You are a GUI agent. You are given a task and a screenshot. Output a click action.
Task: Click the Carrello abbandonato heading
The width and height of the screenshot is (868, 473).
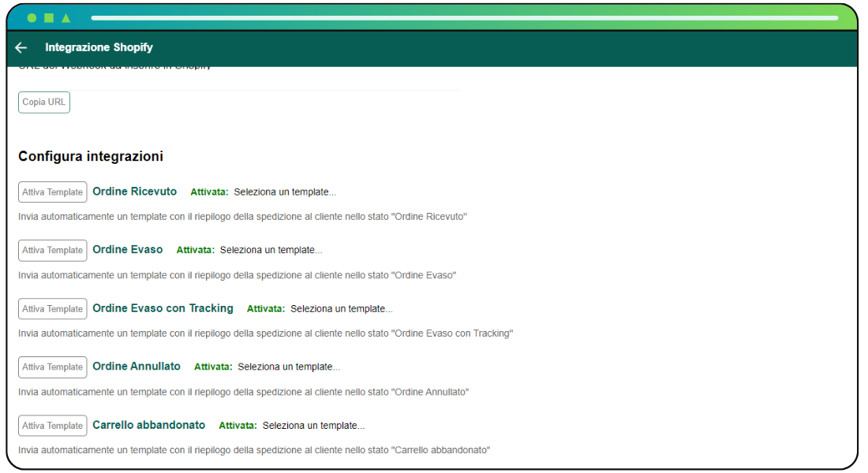[148, 425]
